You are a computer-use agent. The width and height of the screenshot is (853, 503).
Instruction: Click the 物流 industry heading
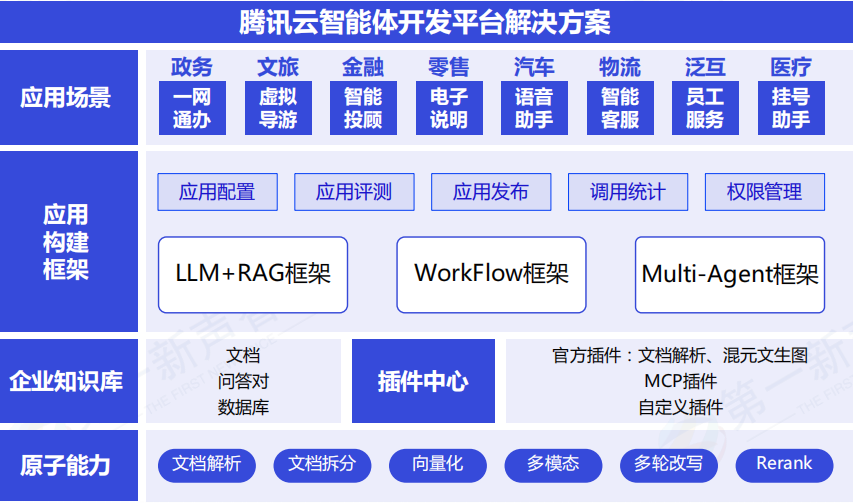[x=620, y=67]
